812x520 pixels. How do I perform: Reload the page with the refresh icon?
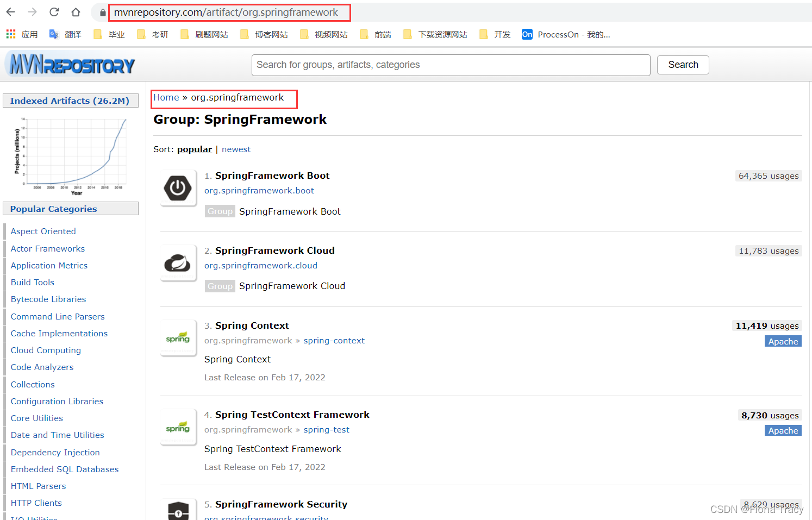tap(54, 12)
